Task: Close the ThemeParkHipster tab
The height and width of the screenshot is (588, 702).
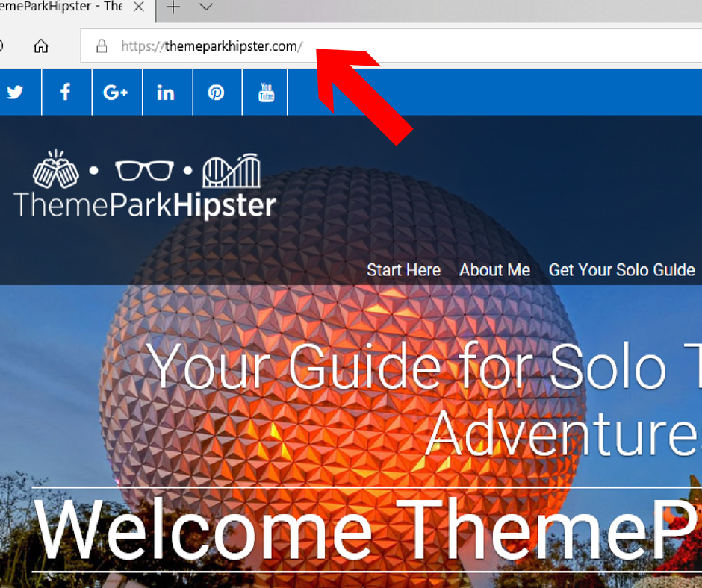Action: pyautogui.click(x=139, y=7)
